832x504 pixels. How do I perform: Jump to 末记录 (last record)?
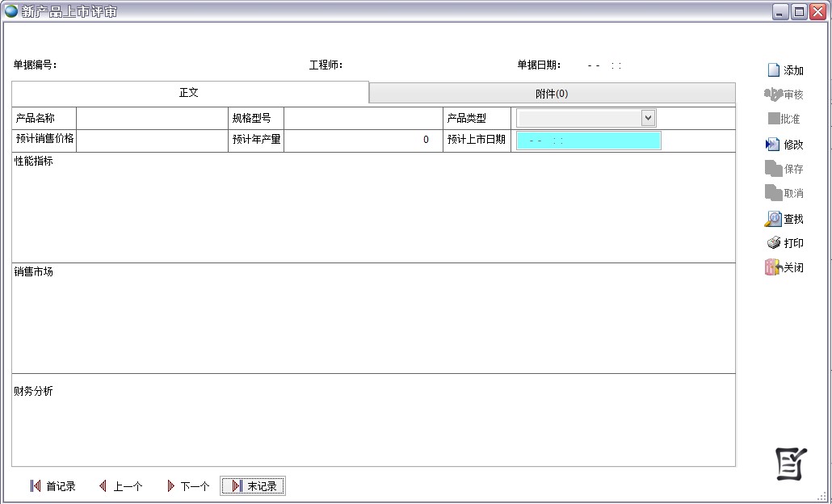[253, 486]
